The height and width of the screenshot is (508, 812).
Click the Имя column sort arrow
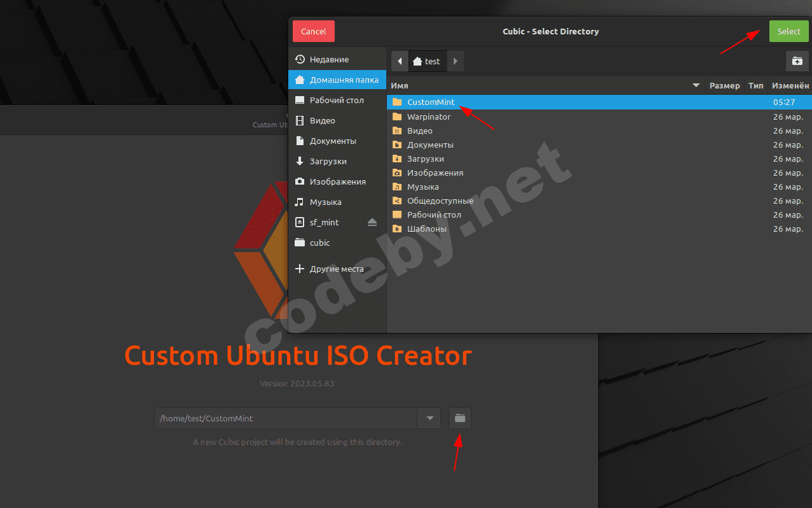coord(695,85)
